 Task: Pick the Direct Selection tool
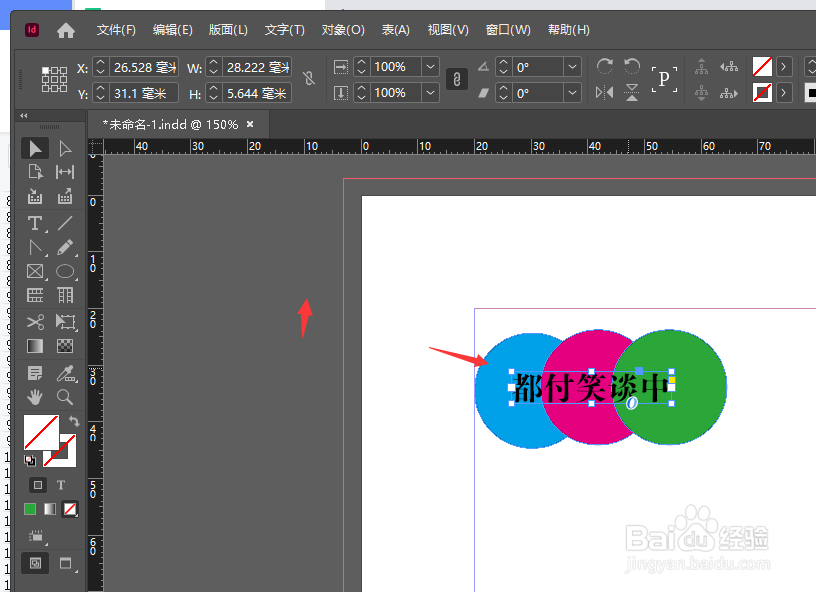tap(64, 148)
